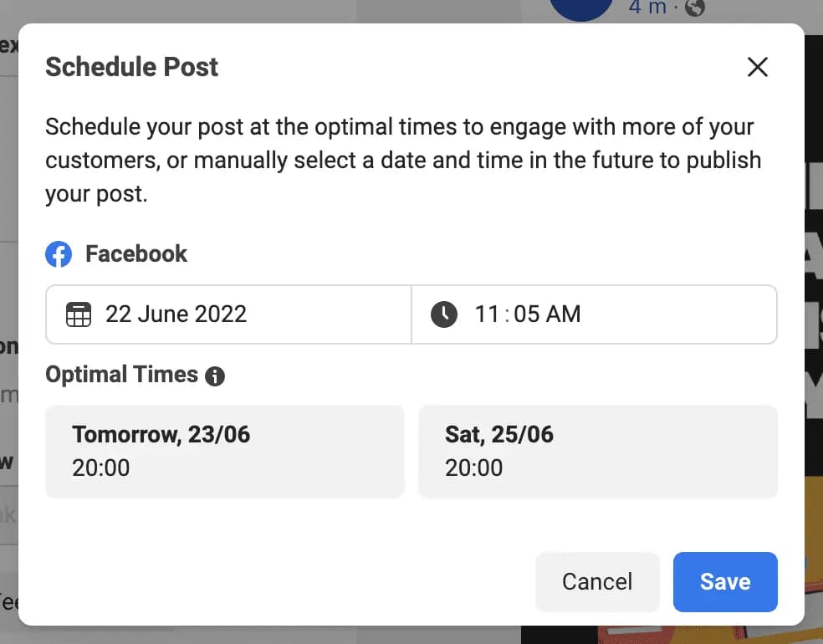Screen dimensions: 823x644
Task: Select the Tomorrow, 23/06 optimal time option
Action: [224, 451]
